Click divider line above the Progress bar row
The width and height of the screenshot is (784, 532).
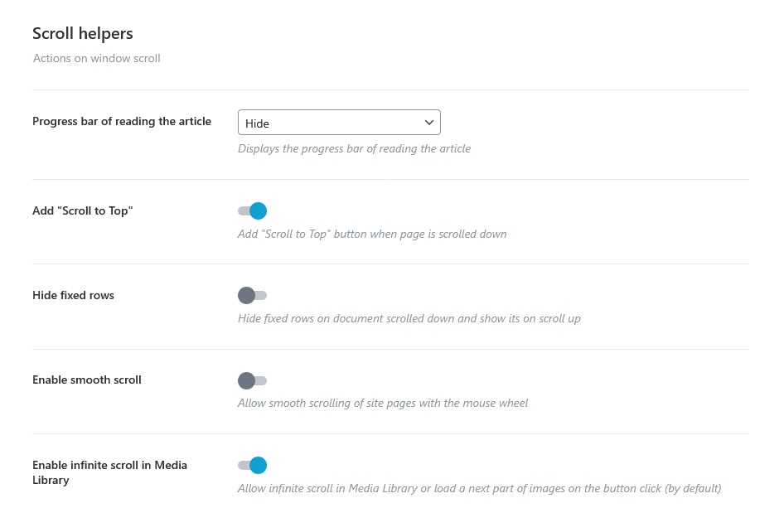coord(390,90)
